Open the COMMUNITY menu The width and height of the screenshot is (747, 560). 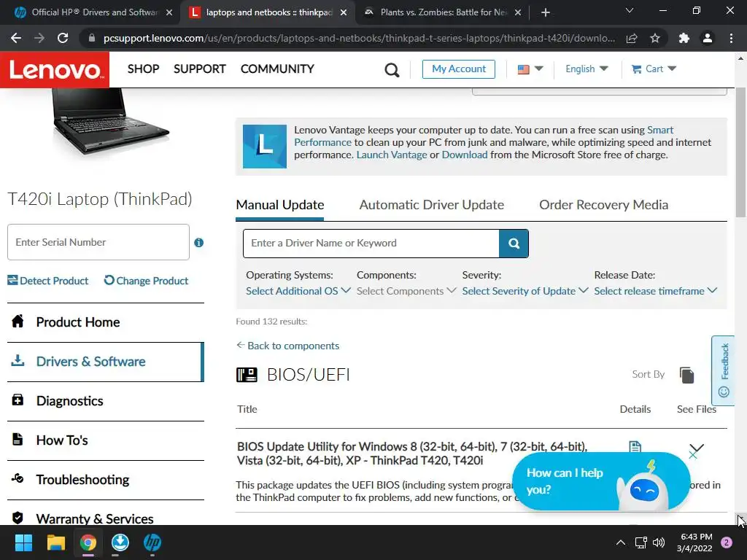[x=277, y=69]
